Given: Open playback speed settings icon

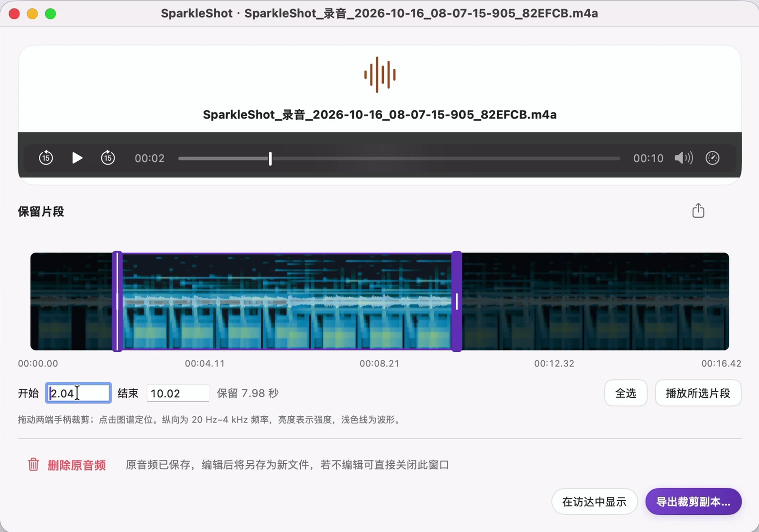Looking at the screenshot, I should 713,158.
